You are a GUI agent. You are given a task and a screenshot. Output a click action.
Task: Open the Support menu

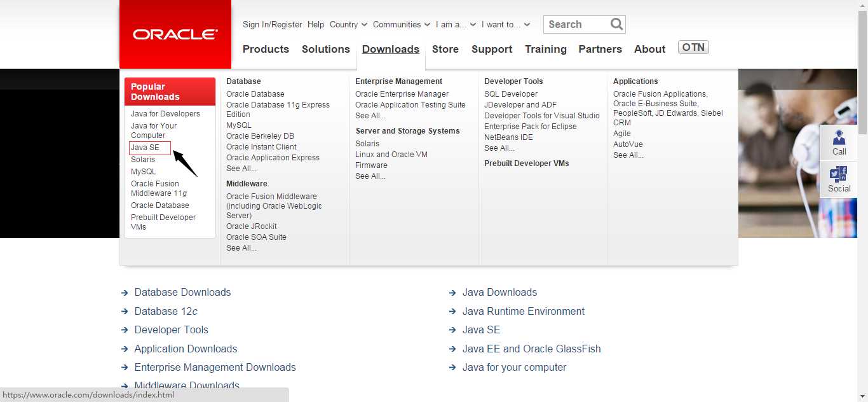tap(492, 49)
